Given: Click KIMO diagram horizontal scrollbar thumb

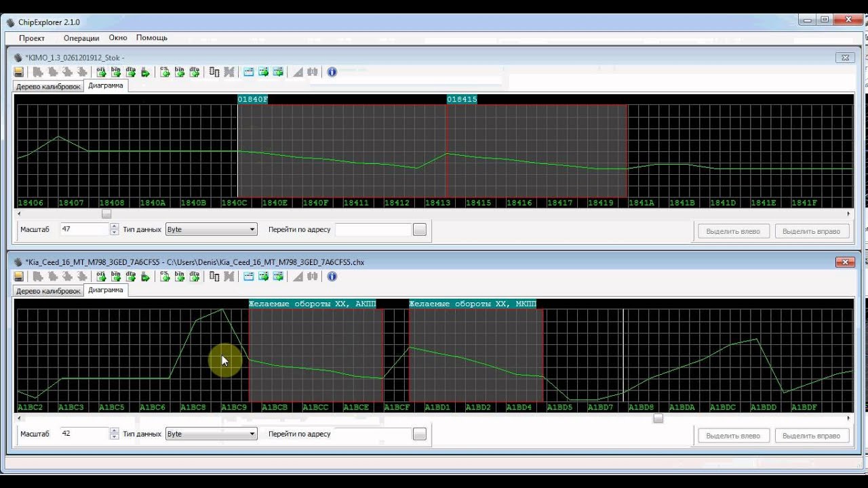Looking at the screenshot, I should pos(106,213).
